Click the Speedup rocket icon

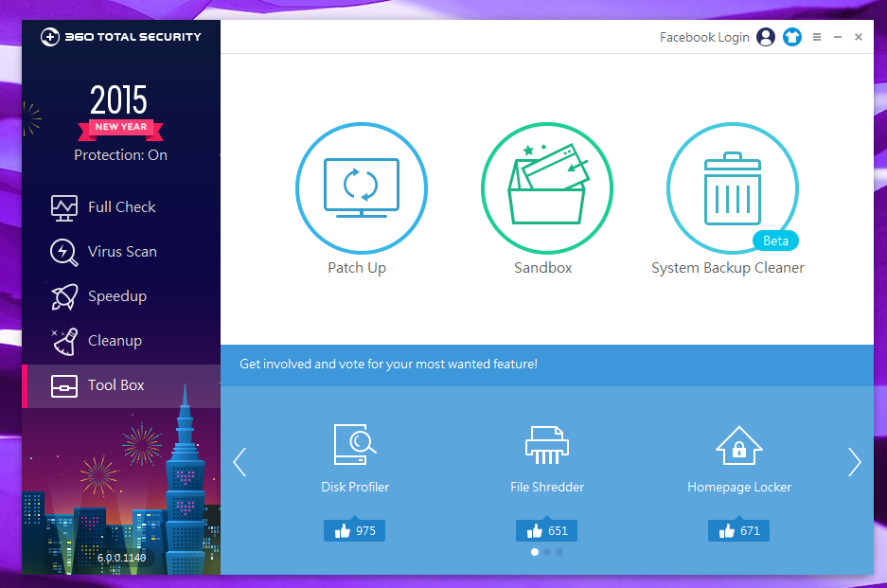coord(64,296)
